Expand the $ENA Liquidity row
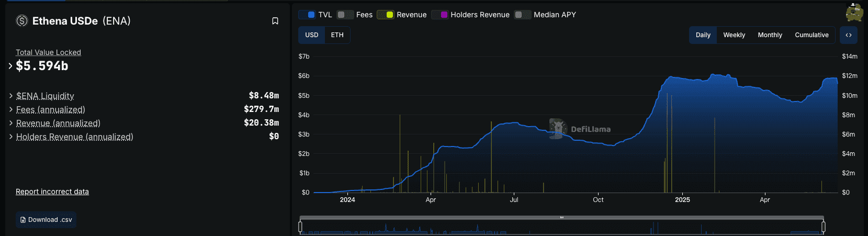The height and width of the screenshot is (236, 868). pos(11,96)
